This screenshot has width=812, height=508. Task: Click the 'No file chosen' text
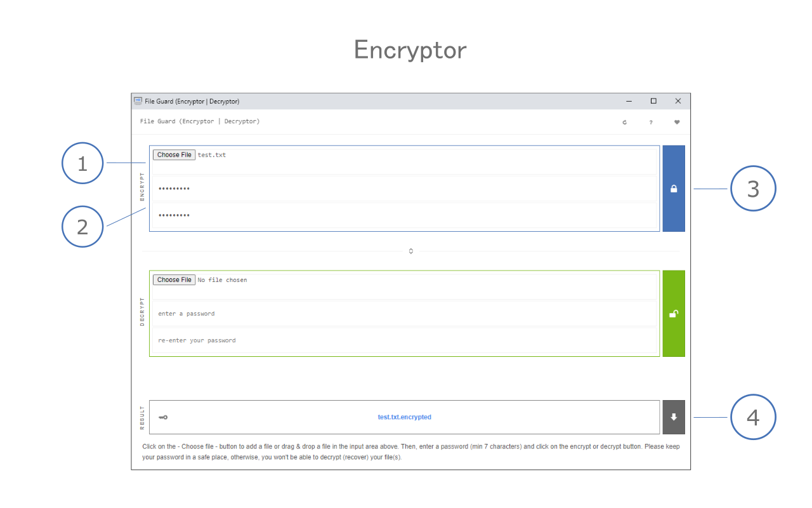[x=223, y=280]
